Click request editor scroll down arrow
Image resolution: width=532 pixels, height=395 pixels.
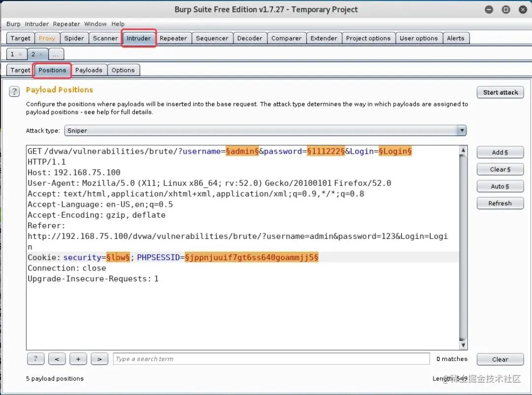click(x=463, y=345)
